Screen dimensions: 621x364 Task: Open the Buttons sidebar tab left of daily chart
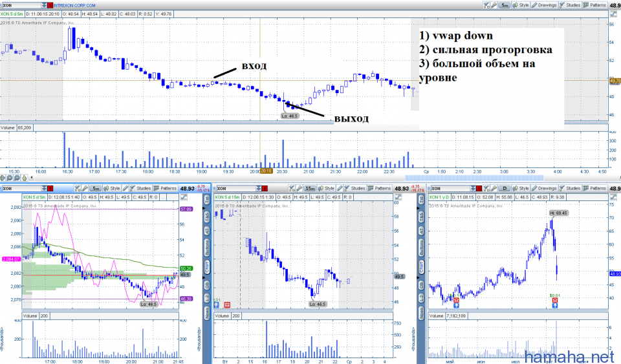pos(421,248)
